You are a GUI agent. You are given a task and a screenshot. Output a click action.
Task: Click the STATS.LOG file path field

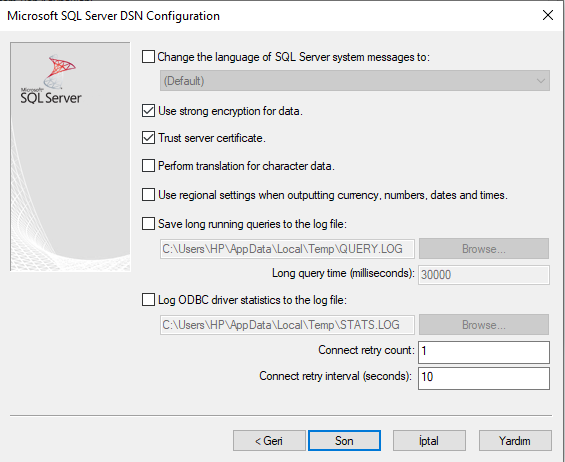(x=287, y=325)
